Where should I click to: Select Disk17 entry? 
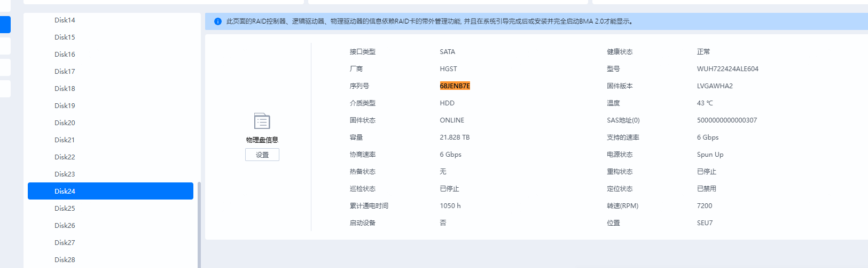[65, 72]
